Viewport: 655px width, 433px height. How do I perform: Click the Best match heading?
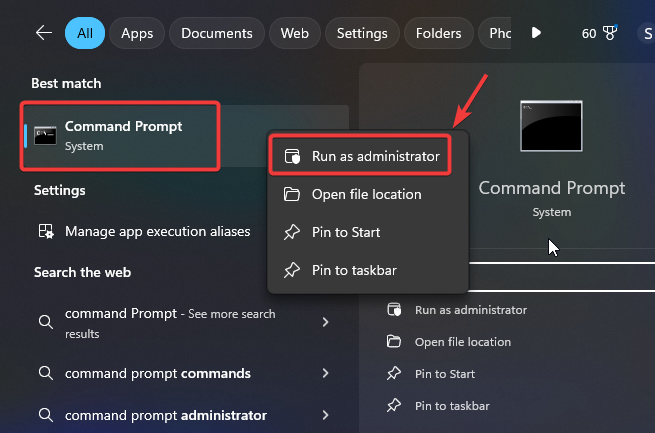tap(66, 83)
